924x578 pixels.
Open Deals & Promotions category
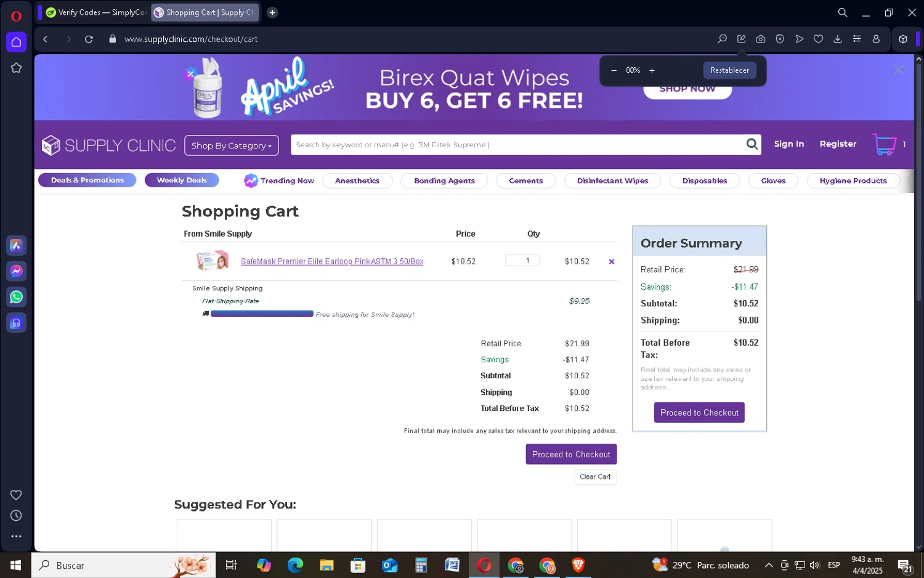(87, 180)
